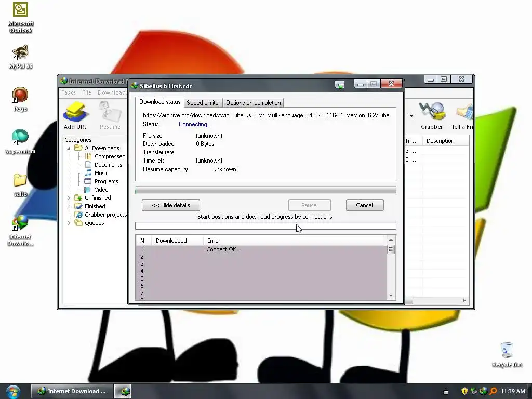This screenshot has width=532, height=399.
Task: Open the Recycle Bin
Action: pyautogui.click(x=507, y=354)
